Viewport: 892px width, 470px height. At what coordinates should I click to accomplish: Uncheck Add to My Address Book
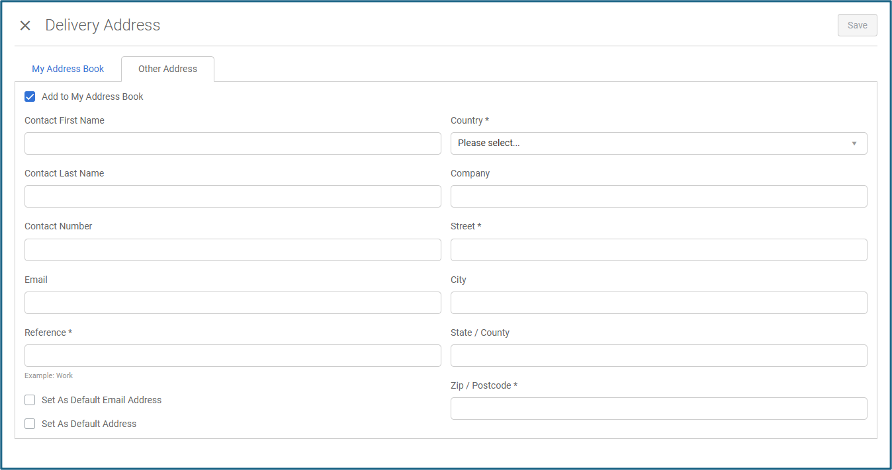pyautogui.click(x=30, y=97)
